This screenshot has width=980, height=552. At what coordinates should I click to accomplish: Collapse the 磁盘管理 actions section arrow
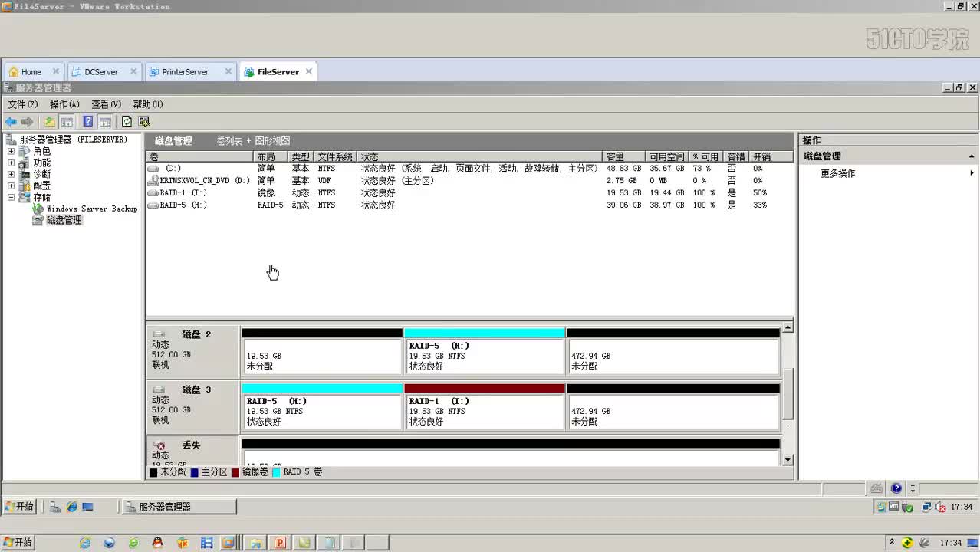tap(972, 156)
